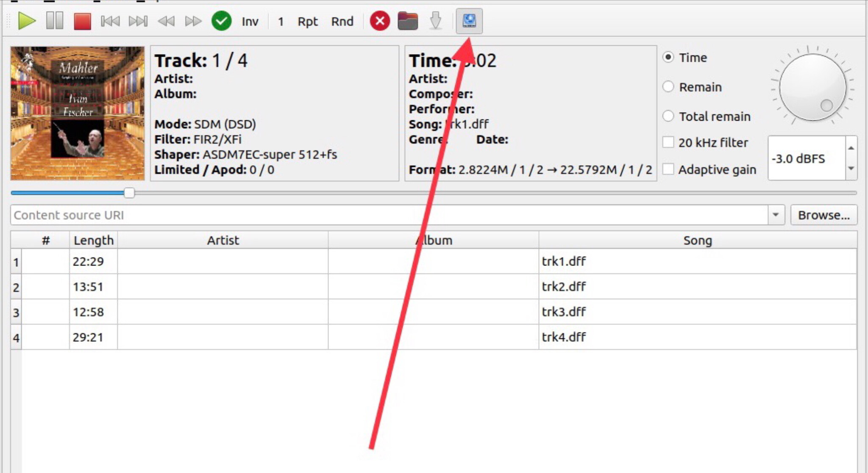Select the Remain radio button

coord(668,87)
